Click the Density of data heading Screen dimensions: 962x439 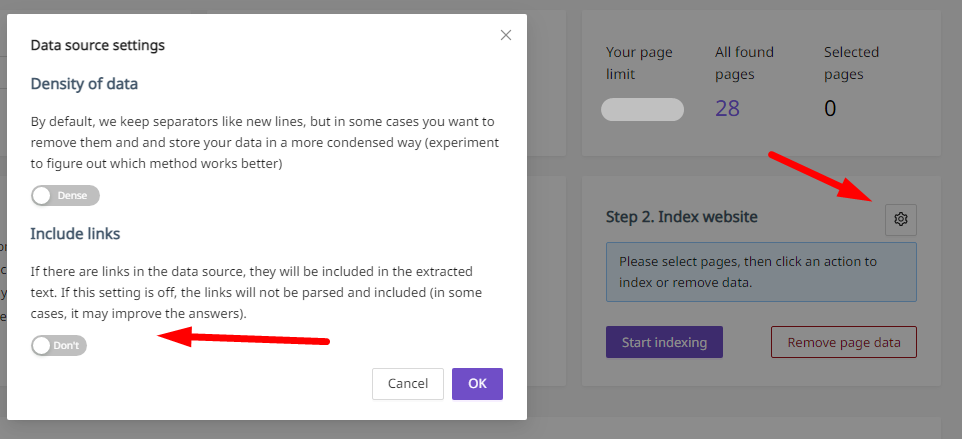click(84, 84)
